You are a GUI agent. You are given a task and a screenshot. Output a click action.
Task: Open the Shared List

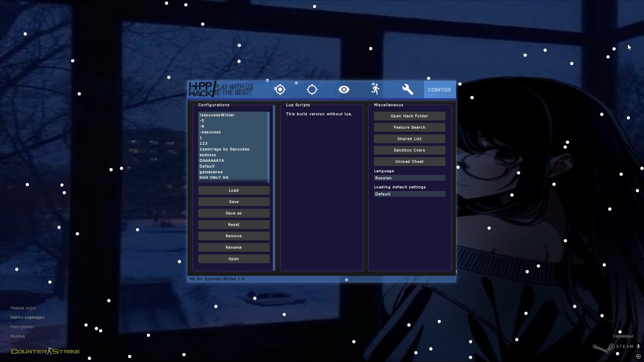(410, 139)
